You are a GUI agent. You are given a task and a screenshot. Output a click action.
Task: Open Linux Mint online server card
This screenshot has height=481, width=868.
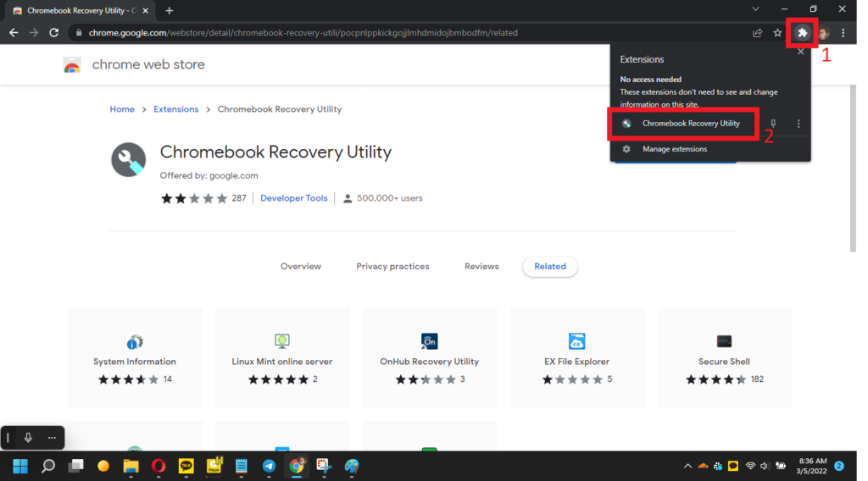282,358
